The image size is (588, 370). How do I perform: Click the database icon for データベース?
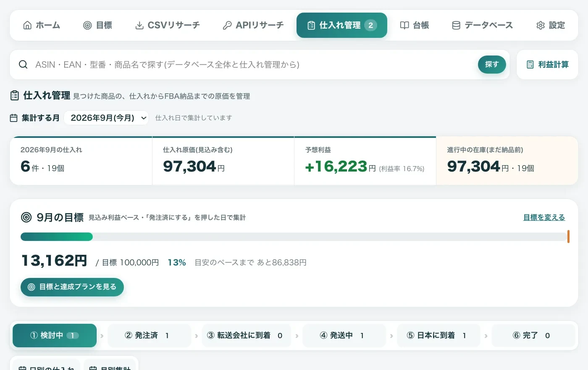456,25
